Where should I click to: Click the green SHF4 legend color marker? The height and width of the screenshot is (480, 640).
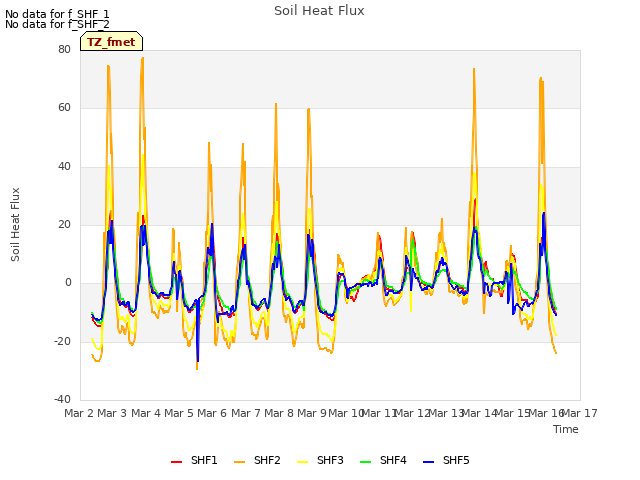click(365, 461)
